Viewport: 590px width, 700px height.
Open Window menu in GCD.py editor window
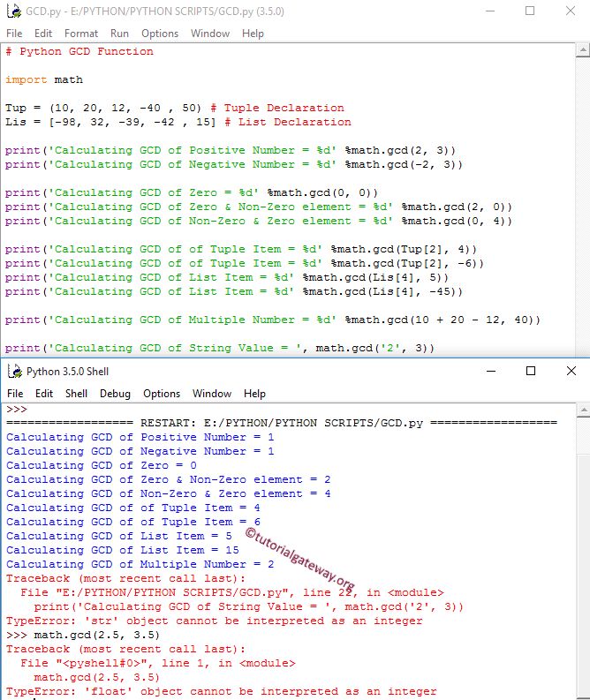(x=210, y=34)
